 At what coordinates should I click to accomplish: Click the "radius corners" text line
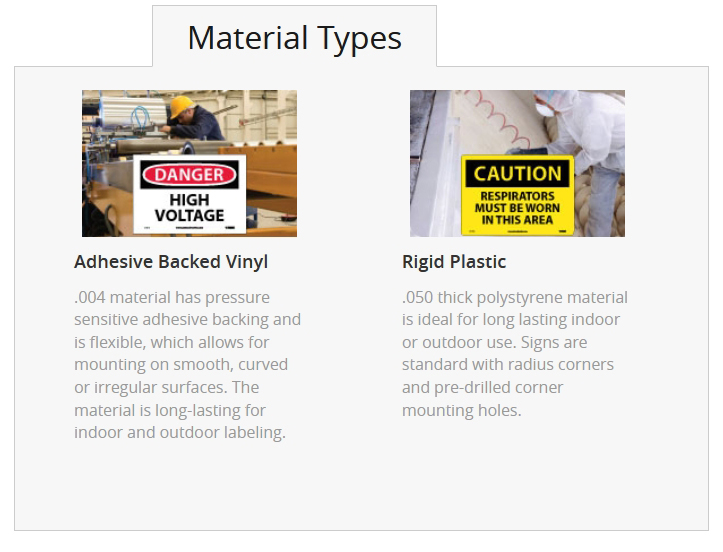click(x=508, y=364)
